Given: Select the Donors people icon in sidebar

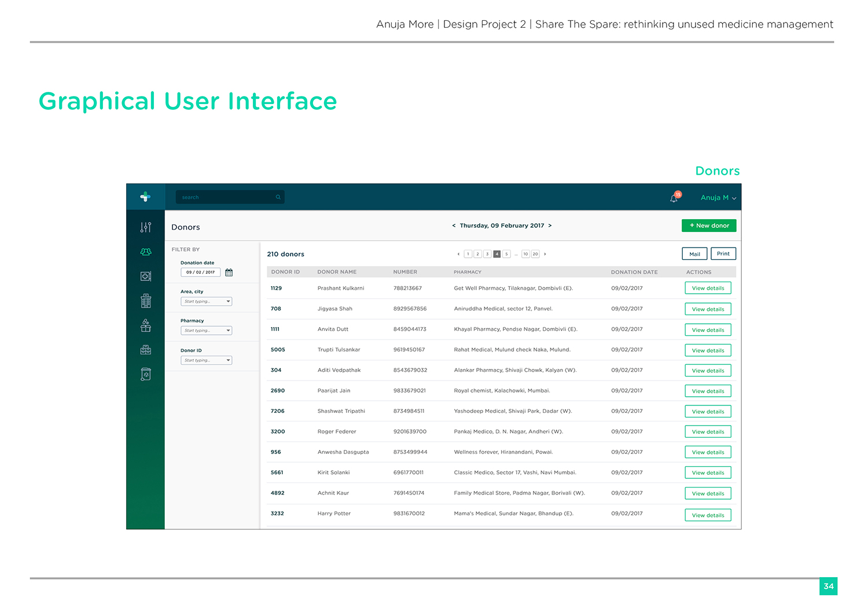Looking at the screenshot, I should [x=146, y=252].
